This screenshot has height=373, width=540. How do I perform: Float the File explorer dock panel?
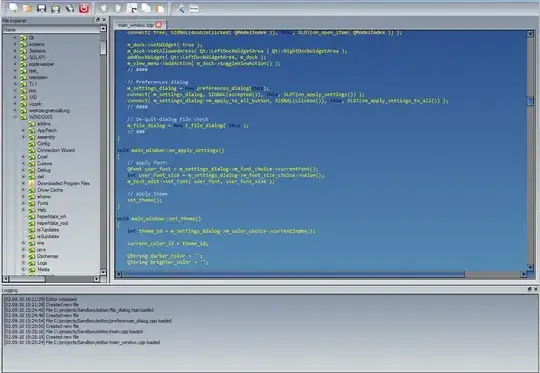[97, 20]
